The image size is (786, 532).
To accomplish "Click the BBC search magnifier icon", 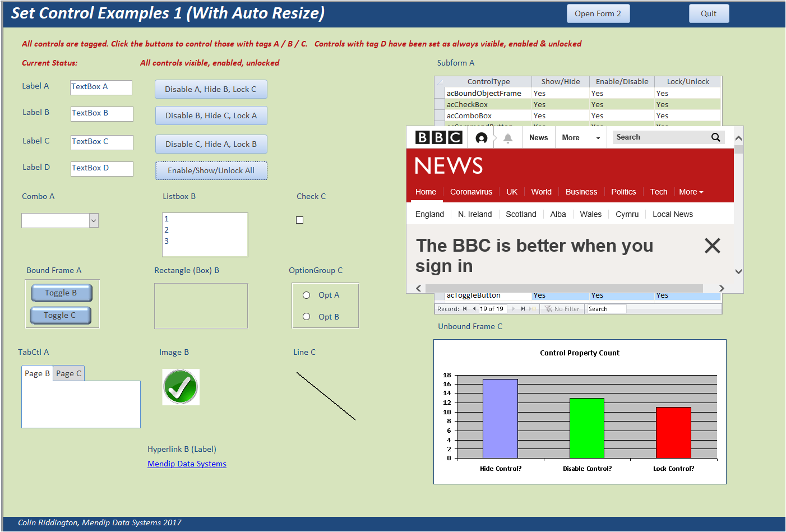I will 716,137.
